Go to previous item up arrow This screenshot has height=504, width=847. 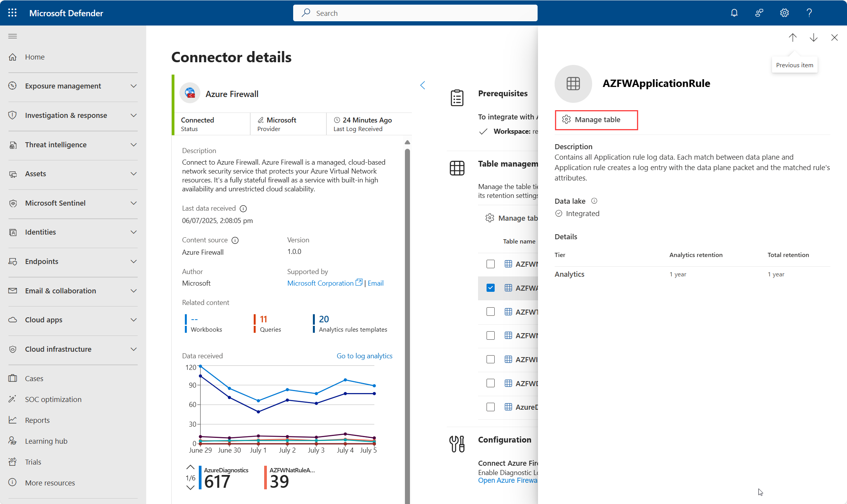coord(792,37)
